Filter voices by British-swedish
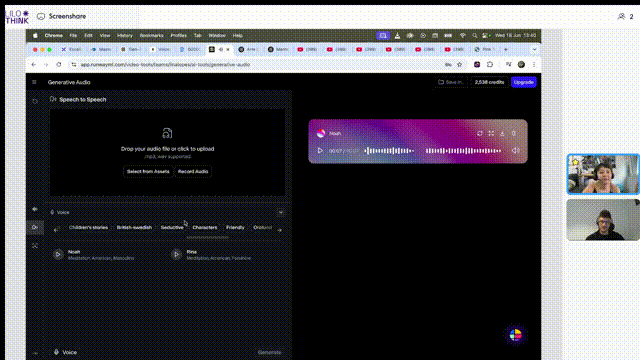640x360 pixels. pos(134,227)
